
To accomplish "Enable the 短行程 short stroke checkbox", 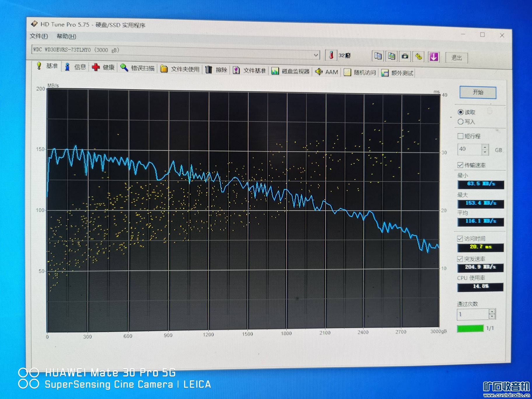I will [x=461, y=136].
